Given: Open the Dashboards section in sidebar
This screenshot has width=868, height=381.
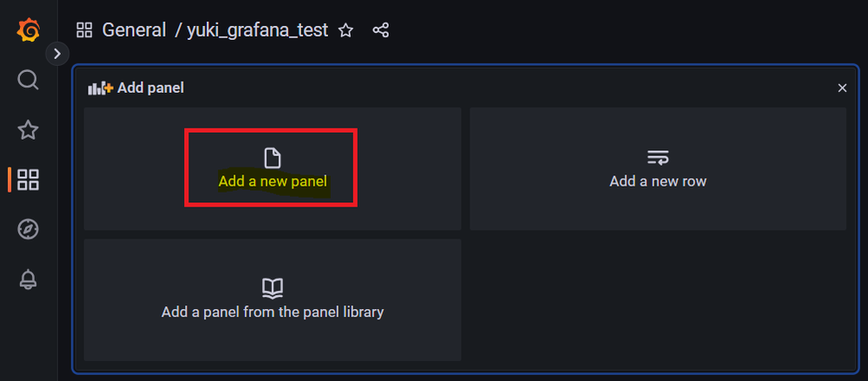Looking at the screenshot, I should point(28,180).
